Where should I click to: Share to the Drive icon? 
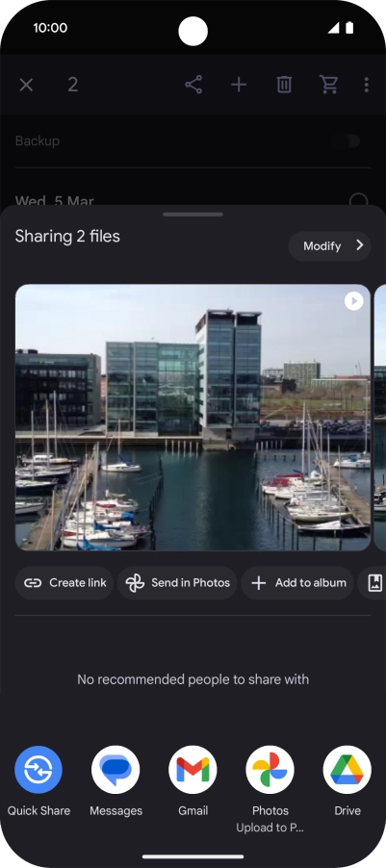pos(347,770)
